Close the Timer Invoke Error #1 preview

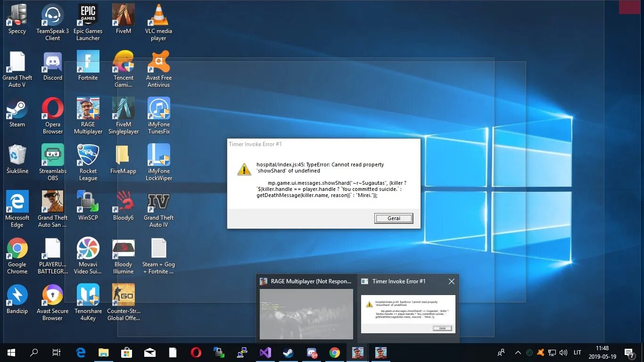click(451, 281)
